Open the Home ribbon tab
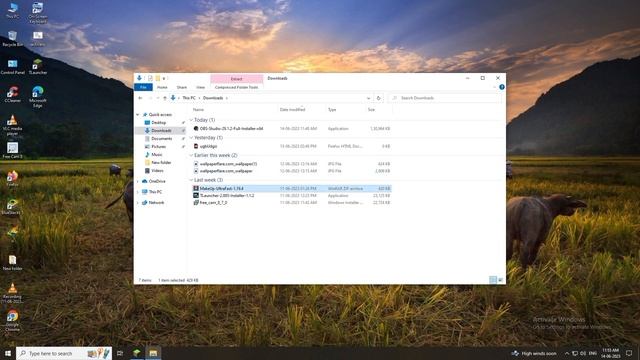The width and height of the screenshot is (640, 360). 162,87
